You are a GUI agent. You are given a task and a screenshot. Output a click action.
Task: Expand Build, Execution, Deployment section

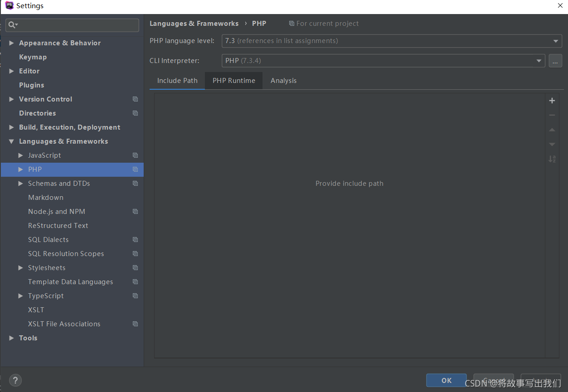pyautogui.click(x=11, y=127)
